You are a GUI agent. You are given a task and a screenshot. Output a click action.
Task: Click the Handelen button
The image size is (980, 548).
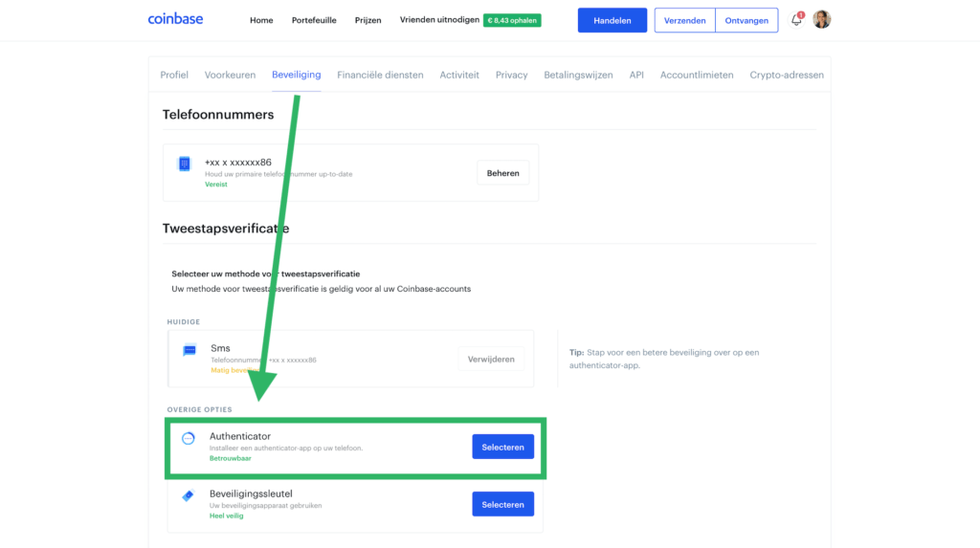click(x=612, y=20)
